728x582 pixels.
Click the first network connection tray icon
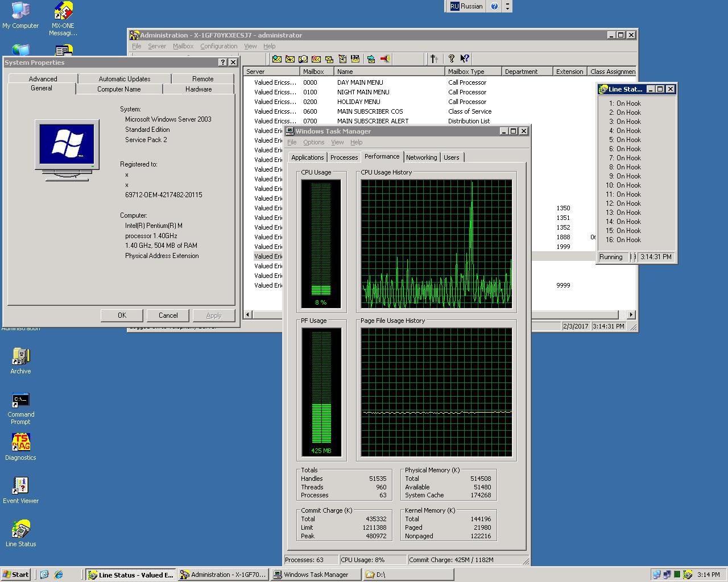click(657, 575)
